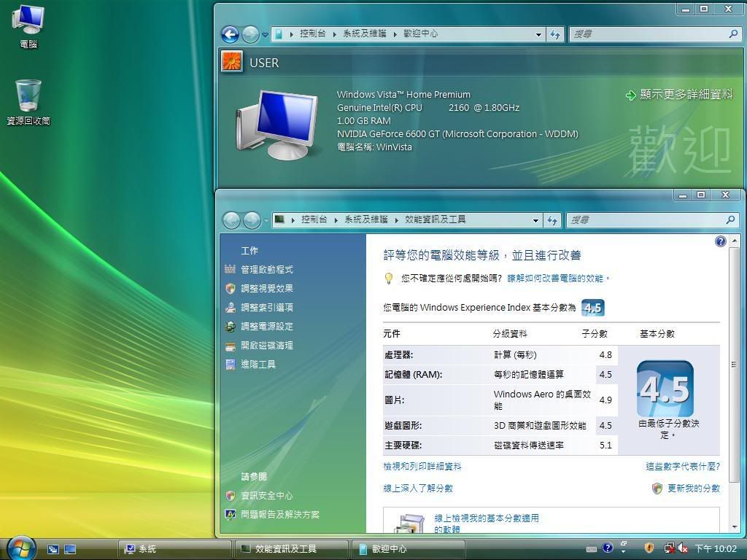Click the taskbar clock 下午 10:02
The width and height of the screenshot is (747, 560).
click(x=716, y=548)
